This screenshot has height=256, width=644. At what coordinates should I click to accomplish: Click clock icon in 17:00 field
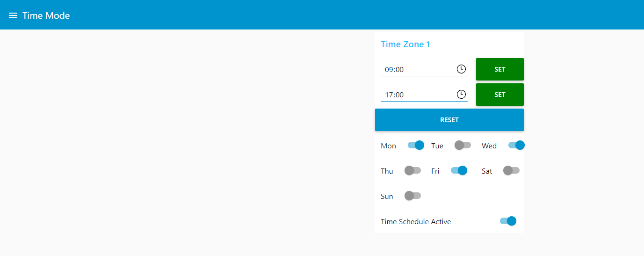461,95
